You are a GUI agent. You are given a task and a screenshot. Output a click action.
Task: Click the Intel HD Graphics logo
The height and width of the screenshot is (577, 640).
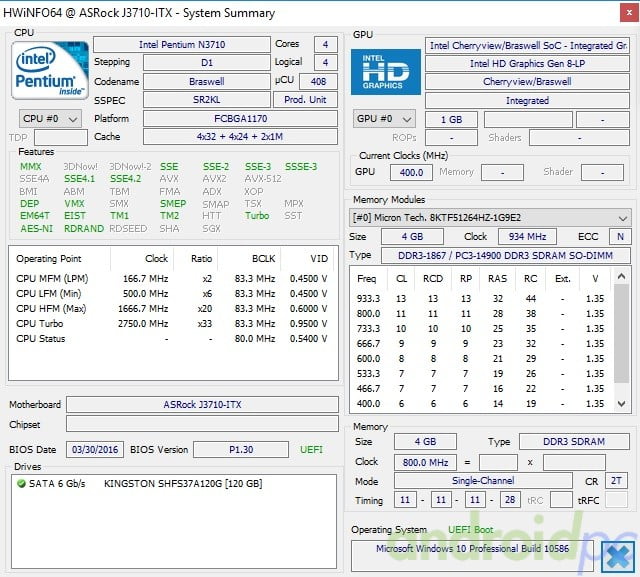(386, 72)
